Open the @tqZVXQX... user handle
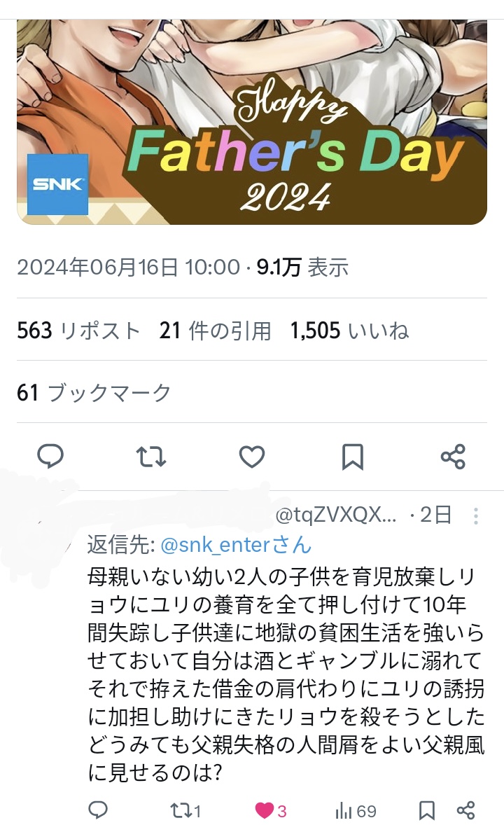This screenshot has width=504, height=825. coord(335,515)
